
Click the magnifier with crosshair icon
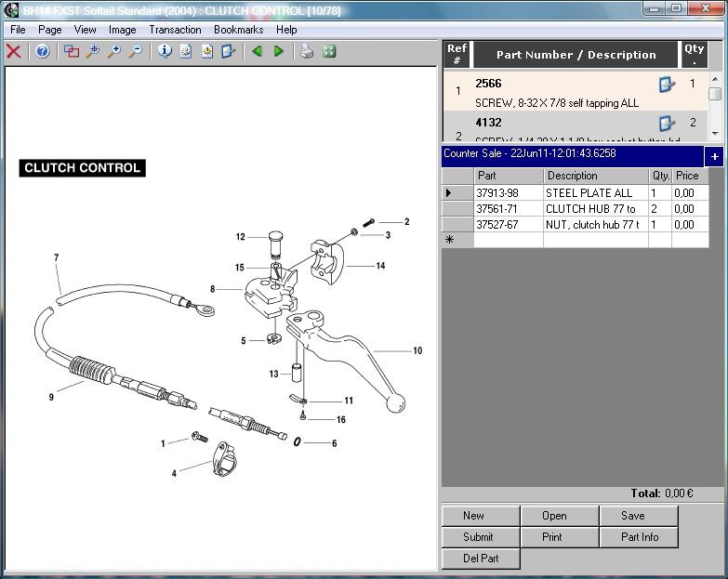(92, 51)
